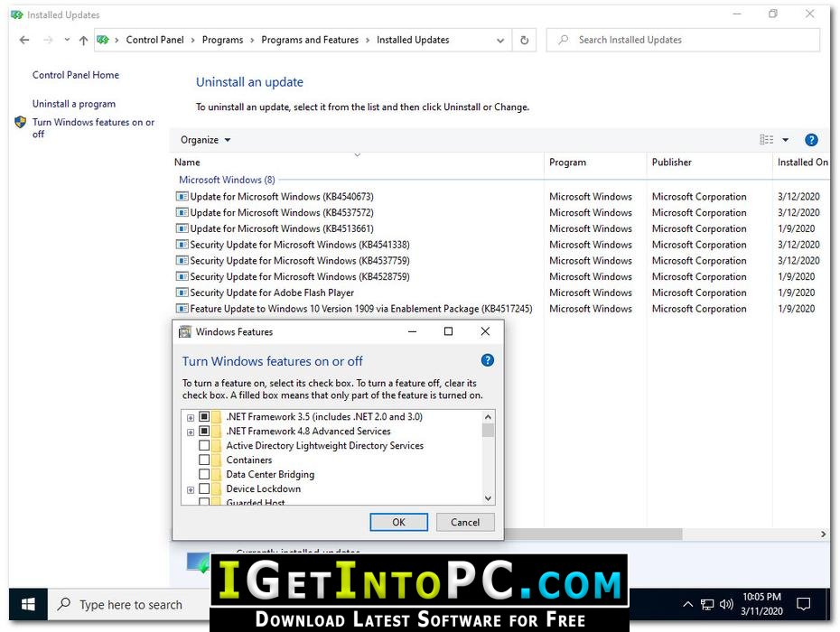Click the shield icon beside Turn Windows features

click(21, 122)
